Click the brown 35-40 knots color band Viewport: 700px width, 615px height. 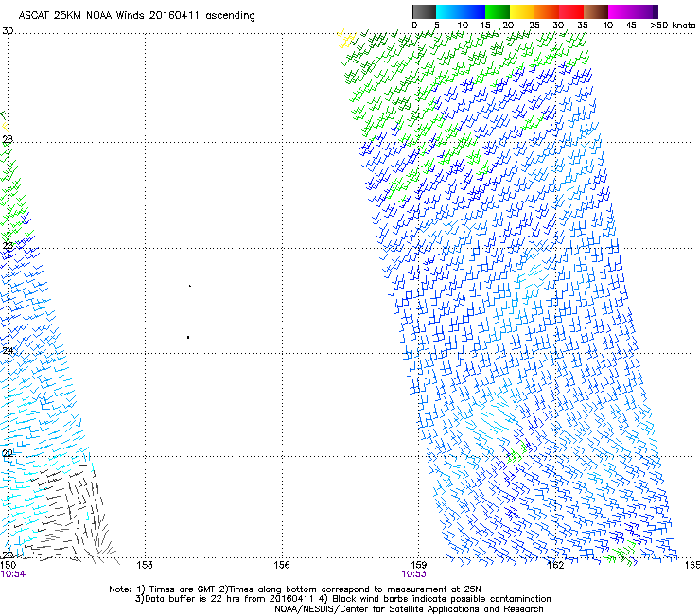coord(596,11)
